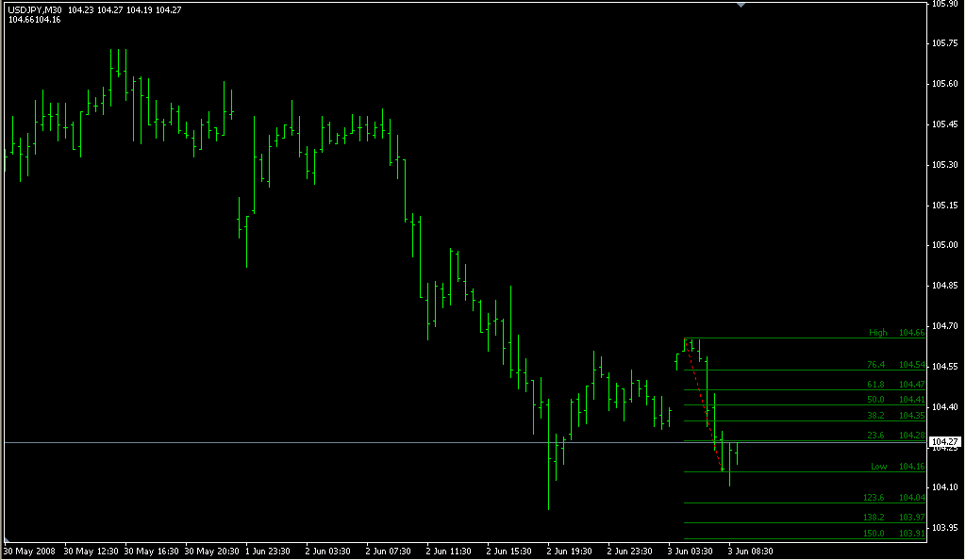Click the chart shift triangle marker at top
The width and height of the screenshot is (966, 560).
pos(741,5)
